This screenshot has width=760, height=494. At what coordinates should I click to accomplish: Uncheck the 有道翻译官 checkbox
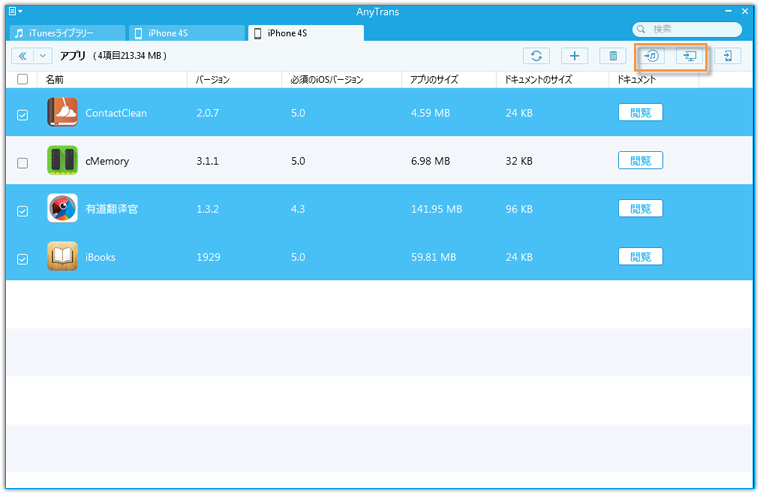[x=22, y=211]
